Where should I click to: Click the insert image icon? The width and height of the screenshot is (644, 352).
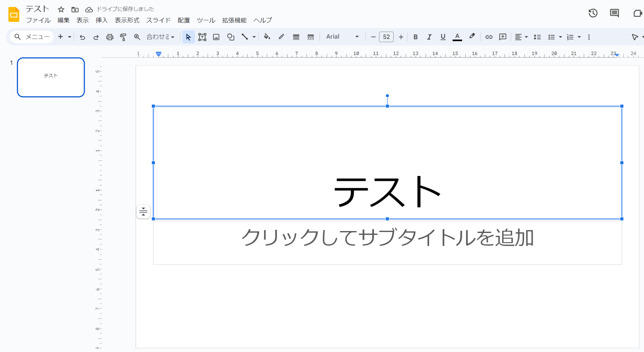click(x=216, y=37)
